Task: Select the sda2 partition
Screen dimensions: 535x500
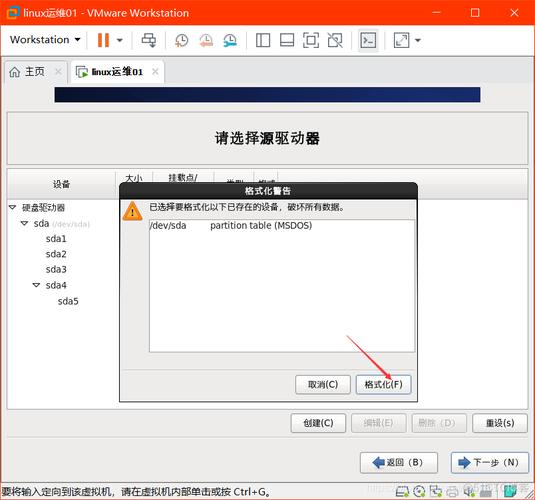Action: (x=56, y=254)
